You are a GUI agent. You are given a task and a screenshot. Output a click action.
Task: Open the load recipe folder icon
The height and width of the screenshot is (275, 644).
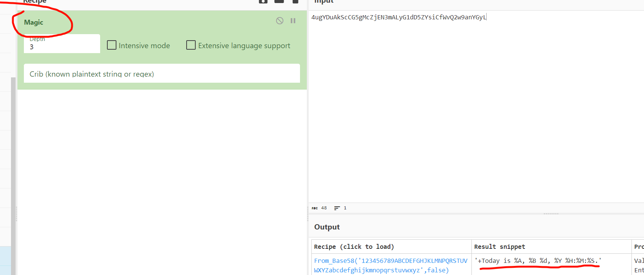tap(279, 2)
